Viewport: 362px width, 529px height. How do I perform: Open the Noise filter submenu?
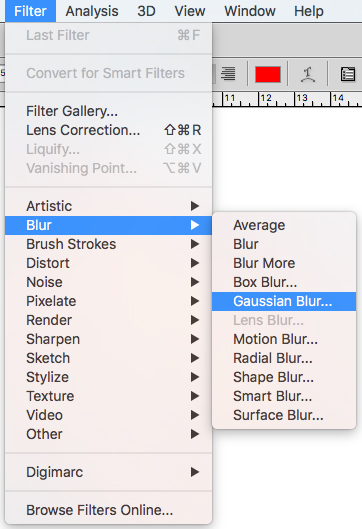point(108,282)
